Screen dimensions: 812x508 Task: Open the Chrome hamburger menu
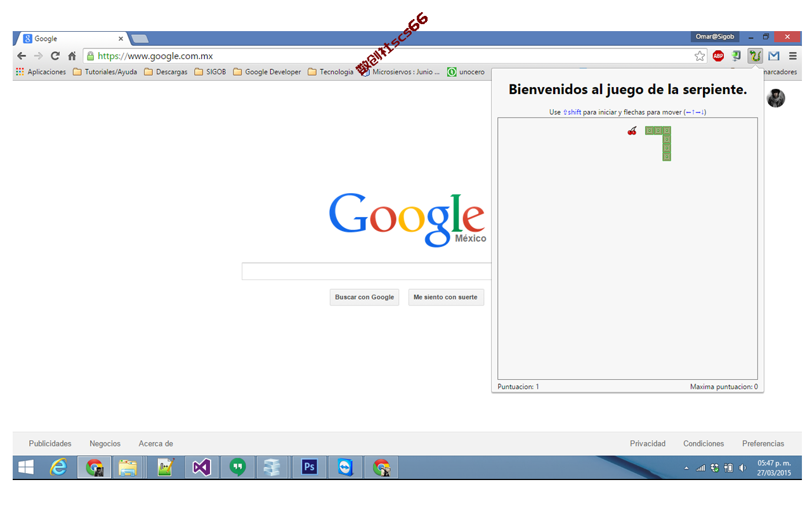click(x=792, y=56)
